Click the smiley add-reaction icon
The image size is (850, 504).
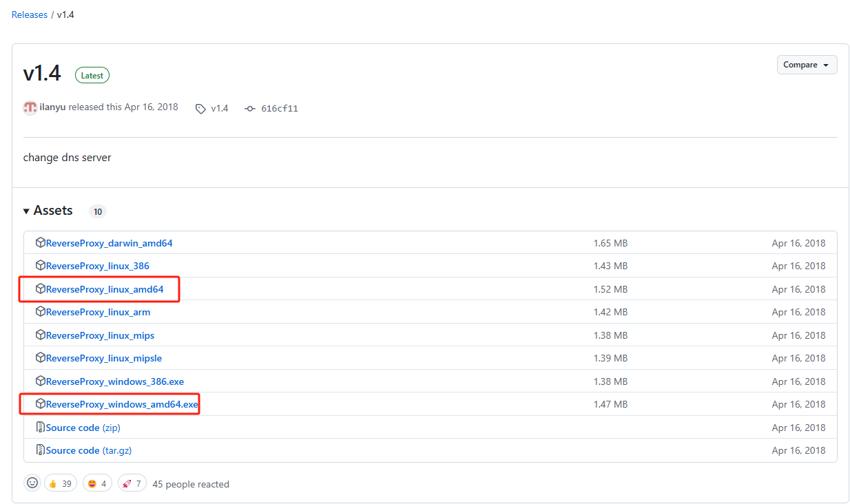[x=32, y=483]
